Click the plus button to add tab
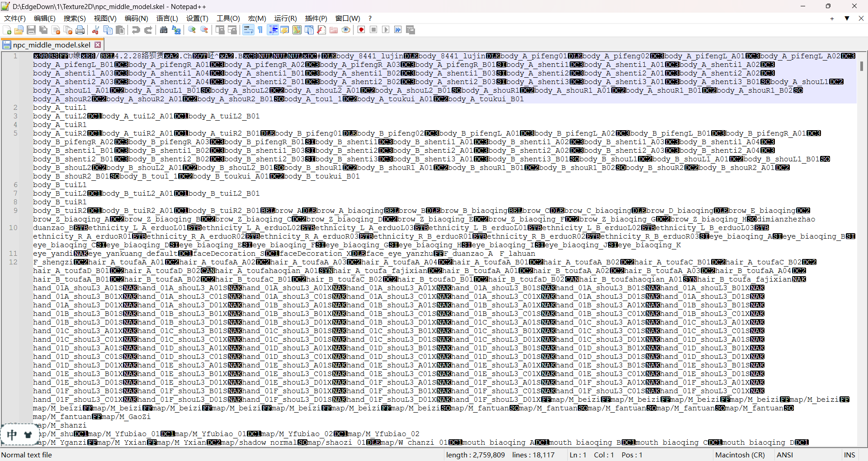 tap(832, 19)
